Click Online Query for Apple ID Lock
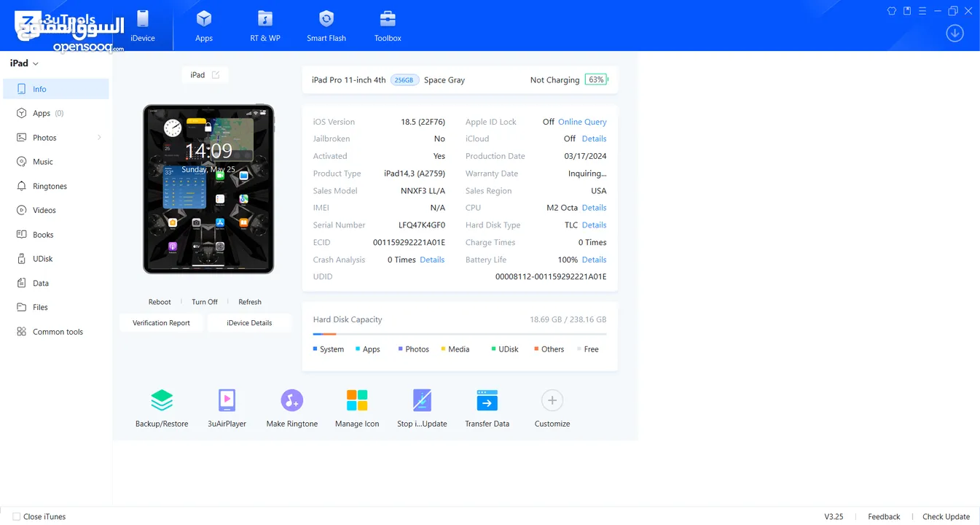 [582, 122]
